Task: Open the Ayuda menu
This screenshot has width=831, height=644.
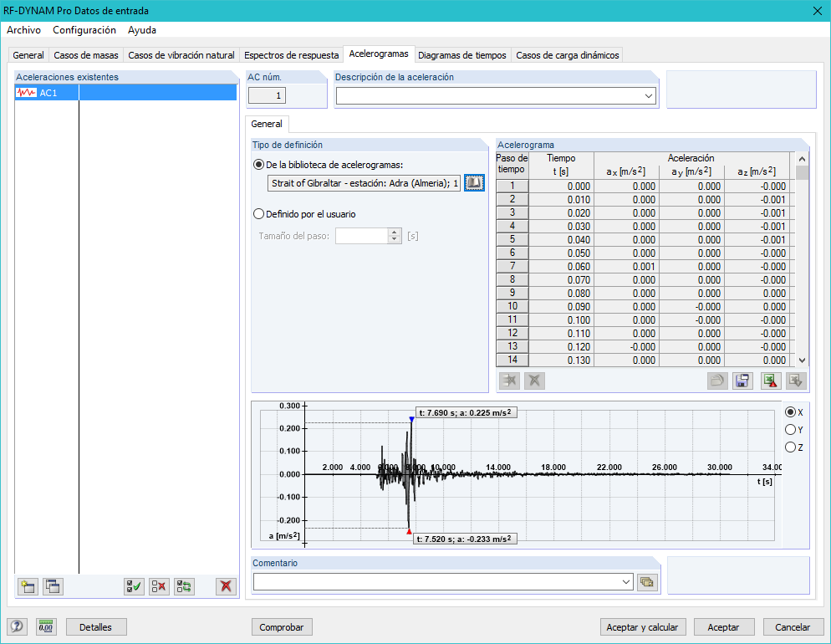Action: (x=142, y=30)
